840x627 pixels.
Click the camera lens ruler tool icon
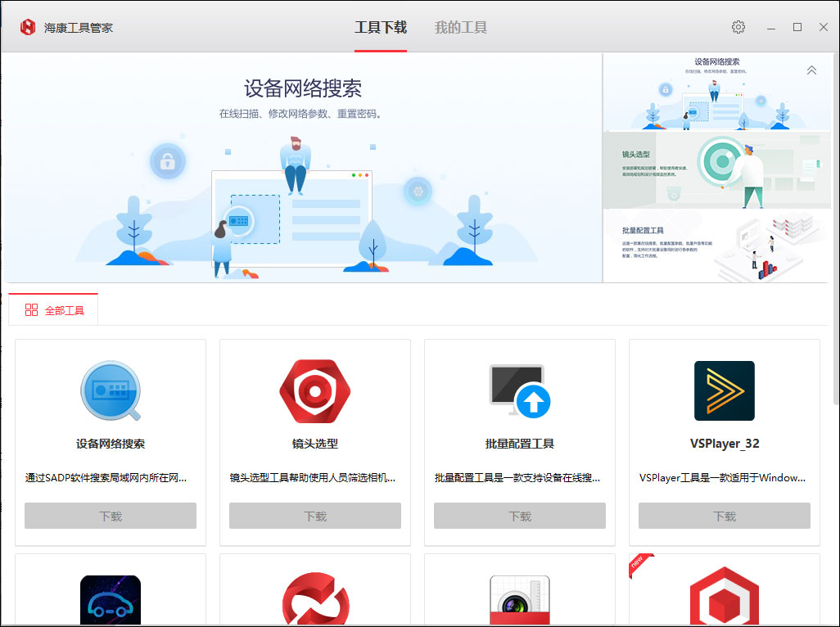point(520,600)
